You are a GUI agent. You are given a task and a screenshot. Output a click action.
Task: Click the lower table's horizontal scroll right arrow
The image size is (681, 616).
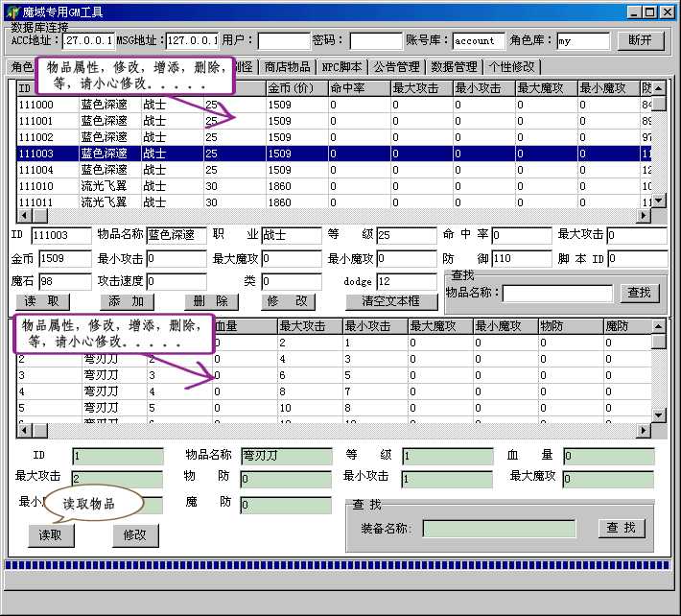click(x=645, y=431)
